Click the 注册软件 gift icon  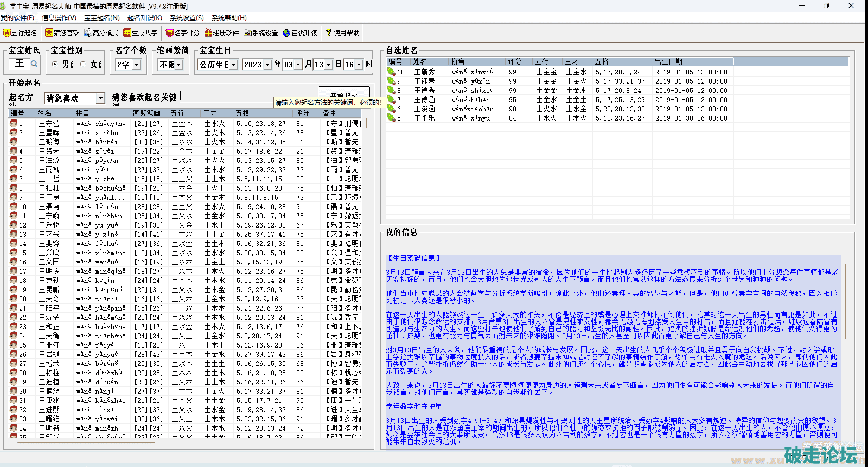[208, 33]
